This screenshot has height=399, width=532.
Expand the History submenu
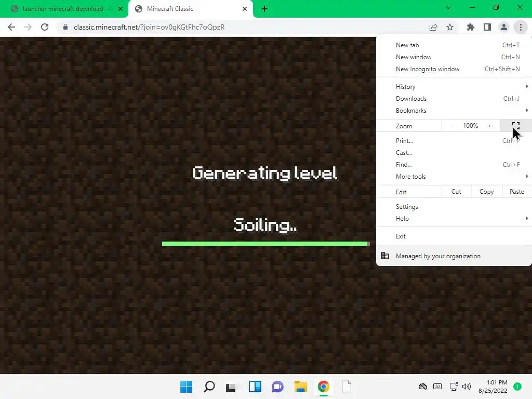(454, 87)
